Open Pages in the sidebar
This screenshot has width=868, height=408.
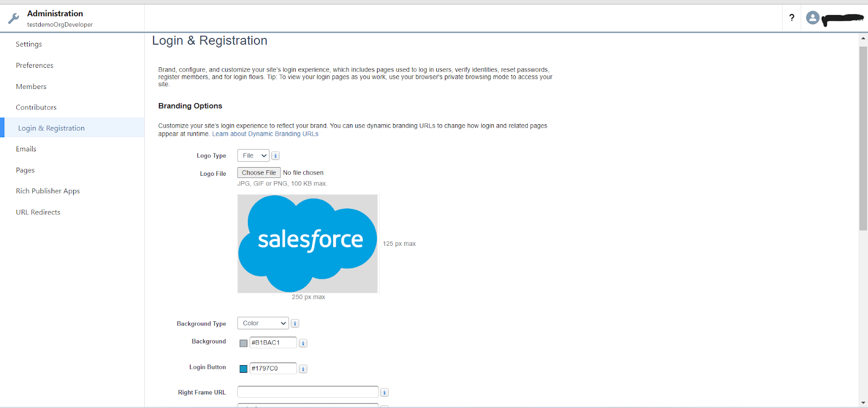pos(25,170)
